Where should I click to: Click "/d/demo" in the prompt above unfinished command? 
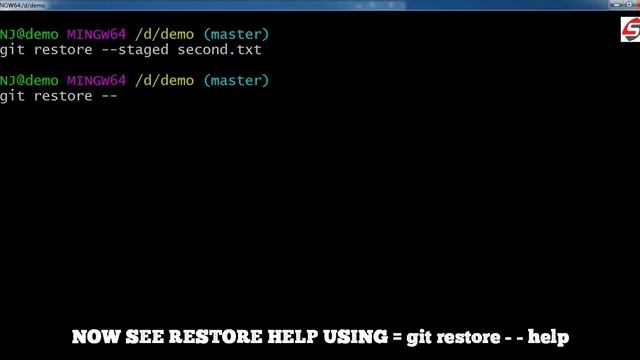pyautogui.click(x=164, y=80)
